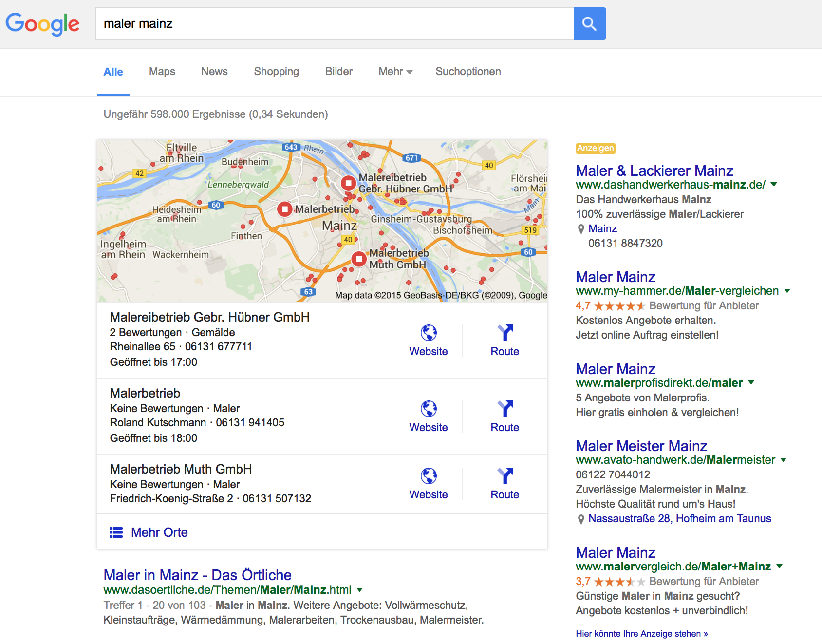Open dropdown arrow next to malervergleich.de URL
This screenshot has width=822, height=644.
(779, 567)
